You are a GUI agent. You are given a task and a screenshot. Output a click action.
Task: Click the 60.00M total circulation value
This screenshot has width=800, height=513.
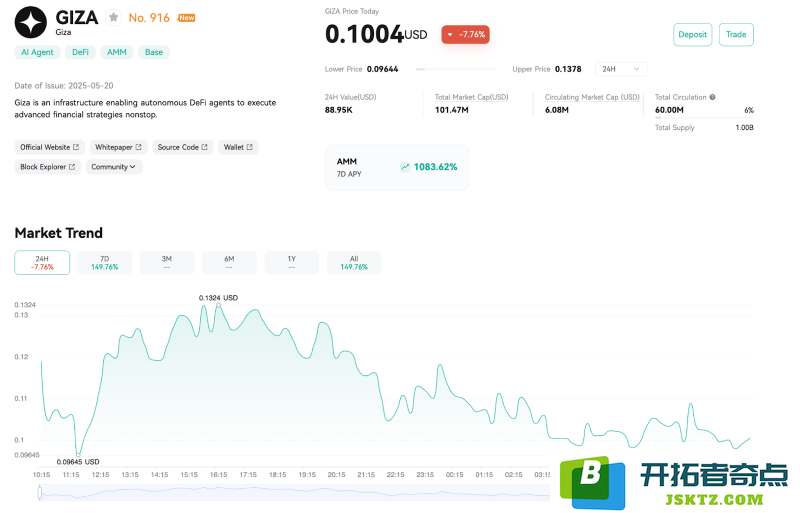[x=669, y=110]
